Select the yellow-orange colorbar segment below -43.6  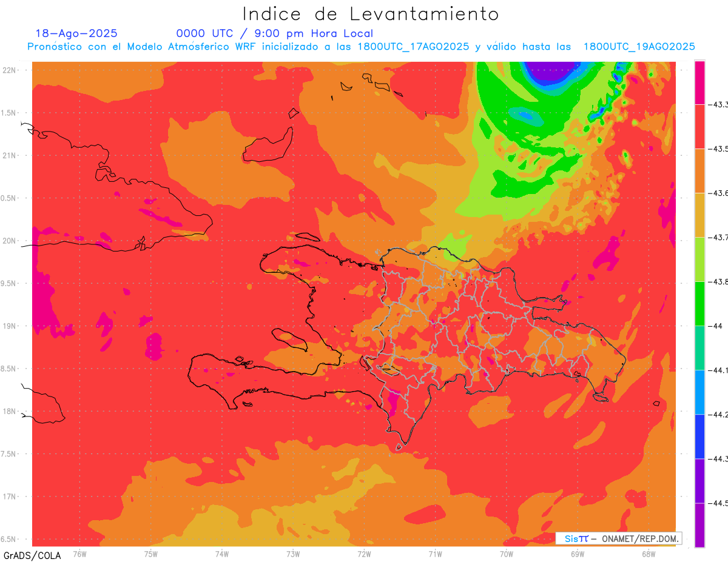point(699,215)
